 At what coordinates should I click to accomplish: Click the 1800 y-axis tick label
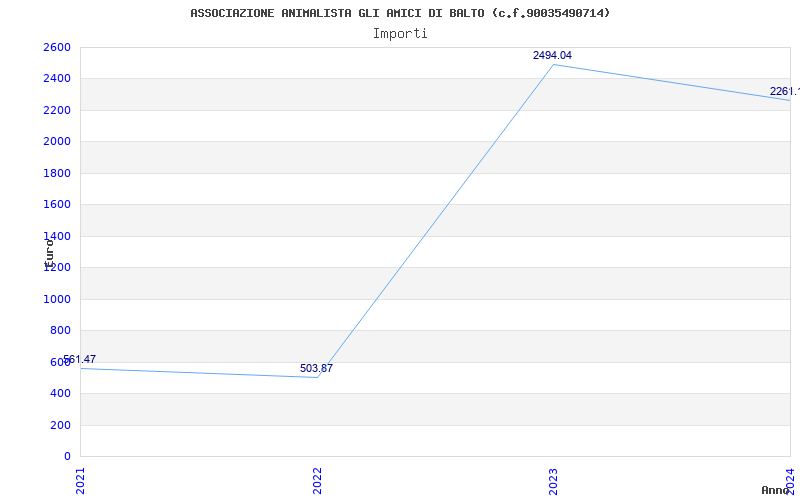57,173
